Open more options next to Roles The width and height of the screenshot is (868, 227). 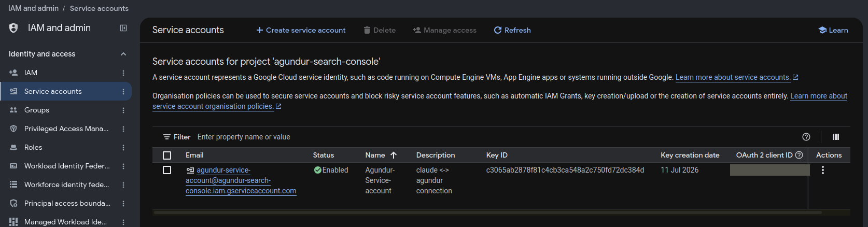(x=123, y=148)
